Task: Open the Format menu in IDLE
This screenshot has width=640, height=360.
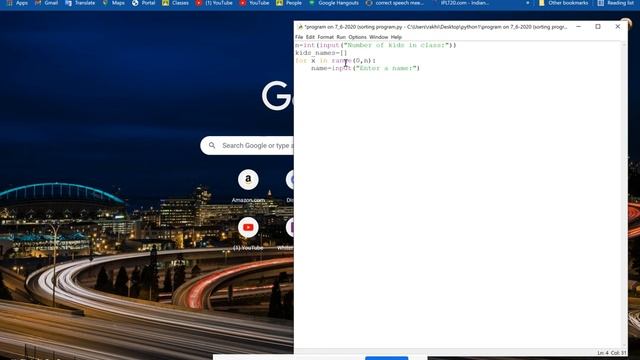Action: pyautogui.click(x=325, y=37)
